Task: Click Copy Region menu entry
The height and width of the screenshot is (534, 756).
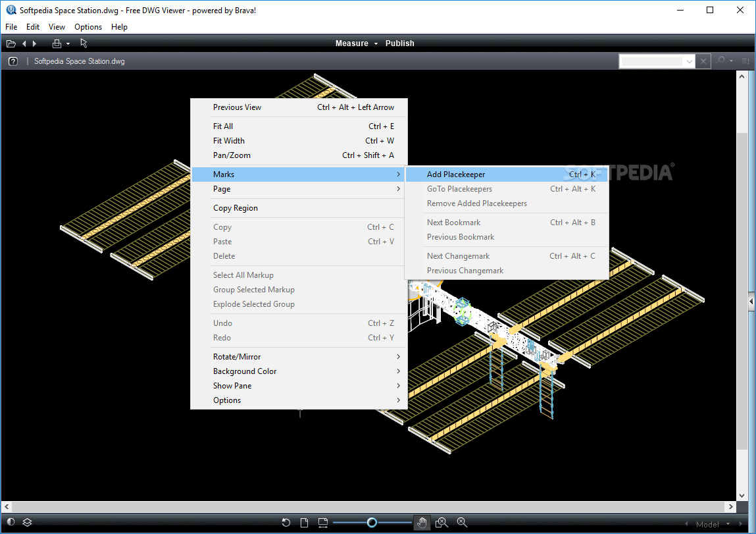Action: pos(299,208)
